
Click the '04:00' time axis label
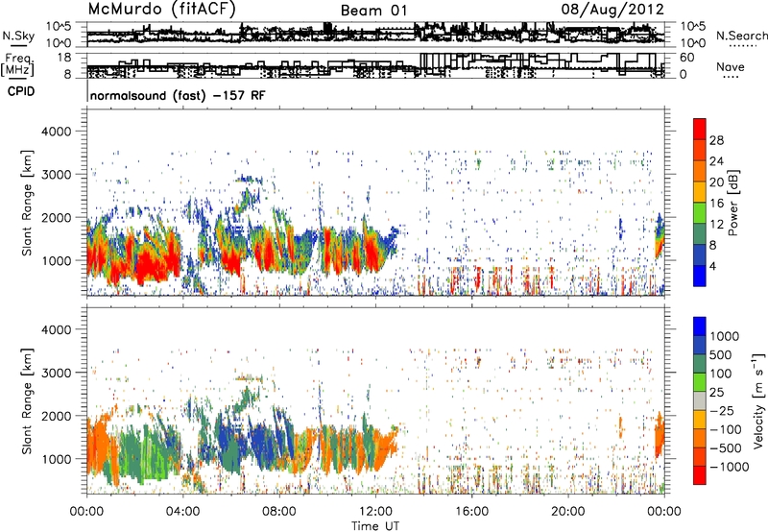(182, 512)
